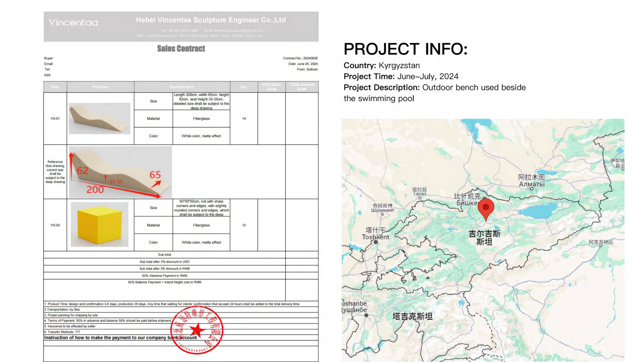Click the Hebei Vincentaa Sculpture company name
This screenshot has width=644, height=362.
point(211,20)
